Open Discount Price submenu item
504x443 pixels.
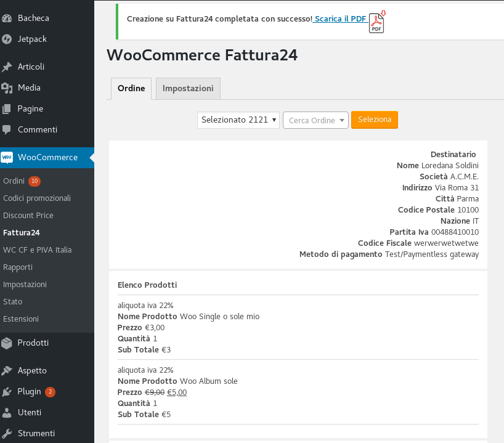28,216
